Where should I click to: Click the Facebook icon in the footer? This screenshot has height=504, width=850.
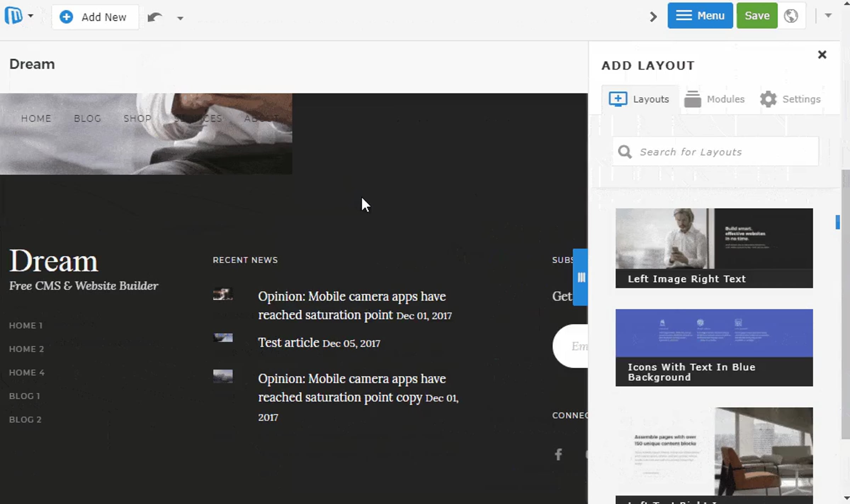pos(559,454)
